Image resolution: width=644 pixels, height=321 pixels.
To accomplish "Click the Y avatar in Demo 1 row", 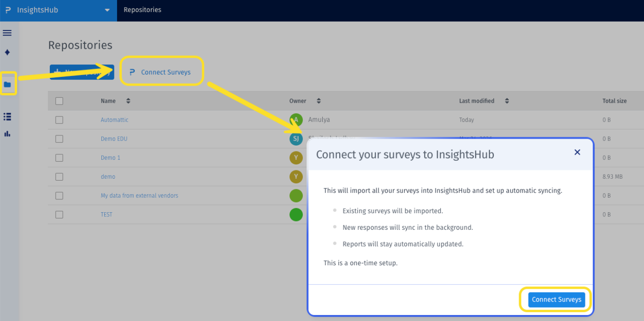I will tap(296, 158).
